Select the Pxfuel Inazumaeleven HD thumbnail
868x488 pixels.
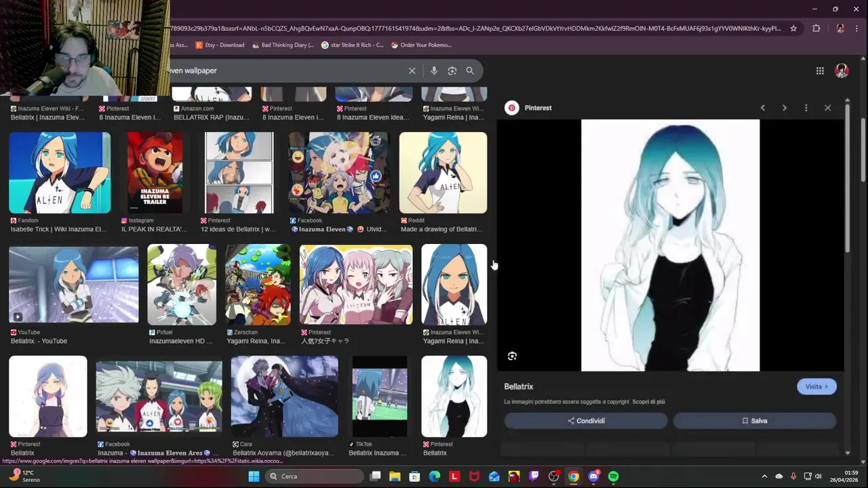pos(182,285)
